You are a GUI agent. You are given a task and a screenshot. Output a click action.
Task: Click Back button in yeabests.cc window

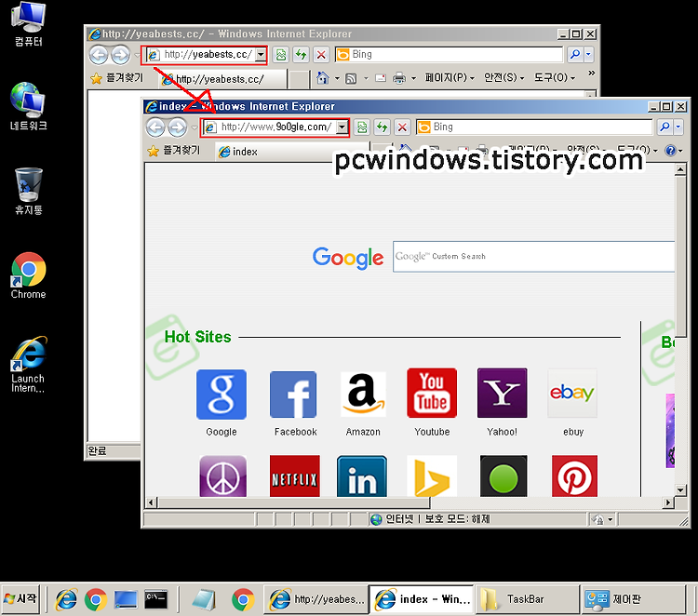[x=99, y=55]
